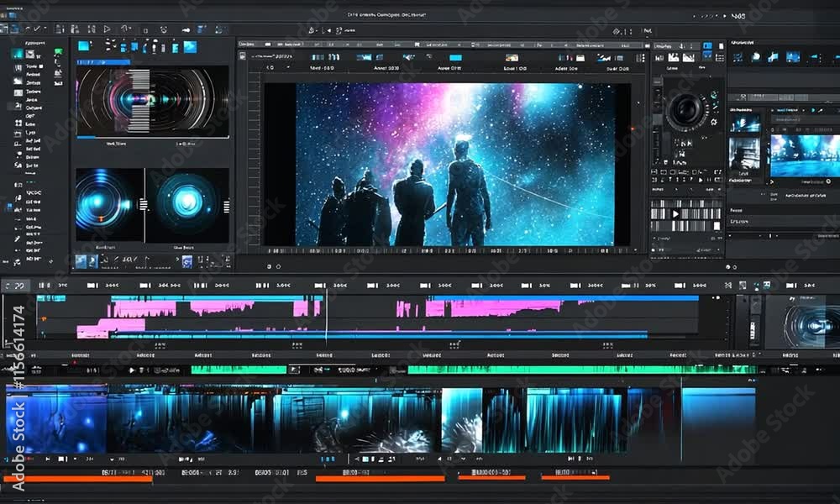
Task: Open the grey room thumbnail in far-right panel
Action: (x=744, y=155)
